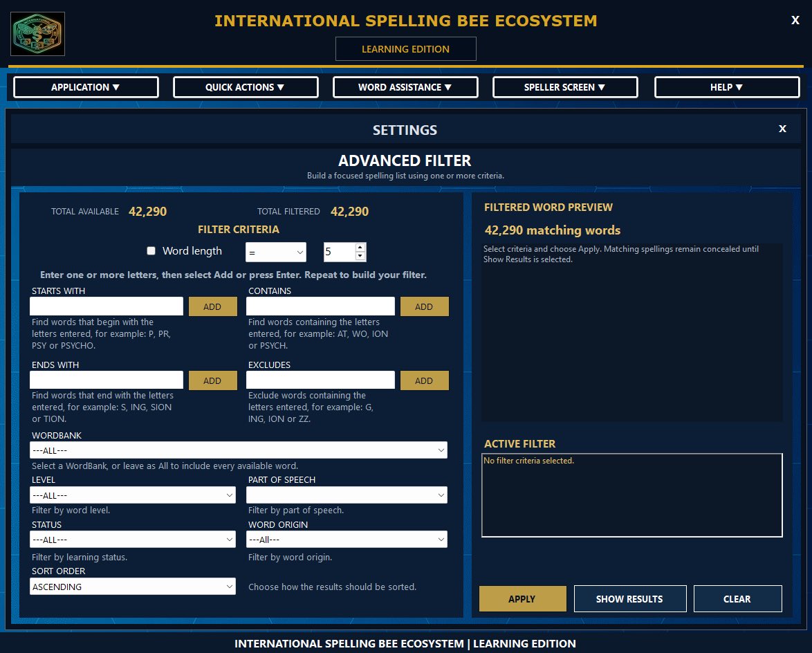812x653 pixels.
Task: Click ADD next to EXCLUDES
Action: [423, 380]
